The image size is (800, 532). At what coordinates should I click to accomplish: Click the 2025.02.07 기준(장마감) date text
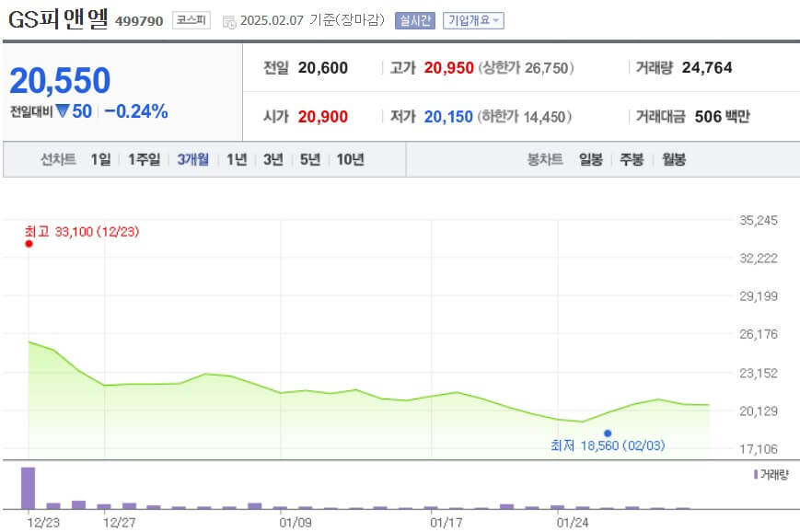tap(312, 20)
